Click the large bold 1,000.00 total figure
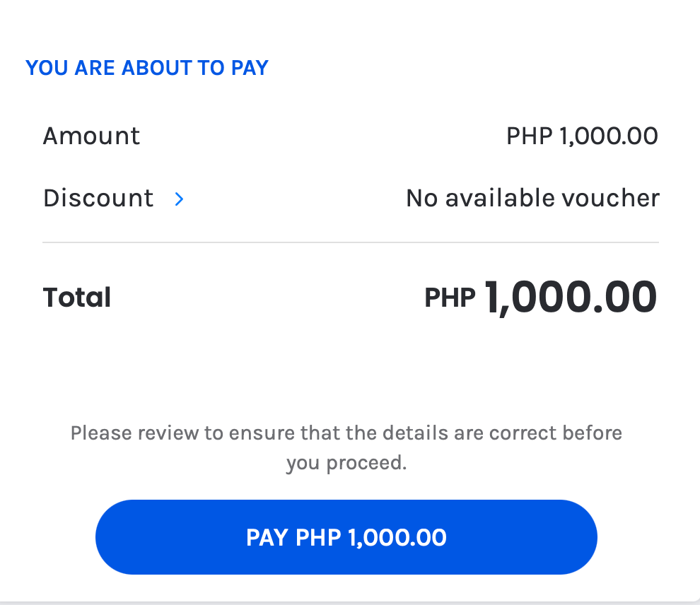 click(571, 297)
